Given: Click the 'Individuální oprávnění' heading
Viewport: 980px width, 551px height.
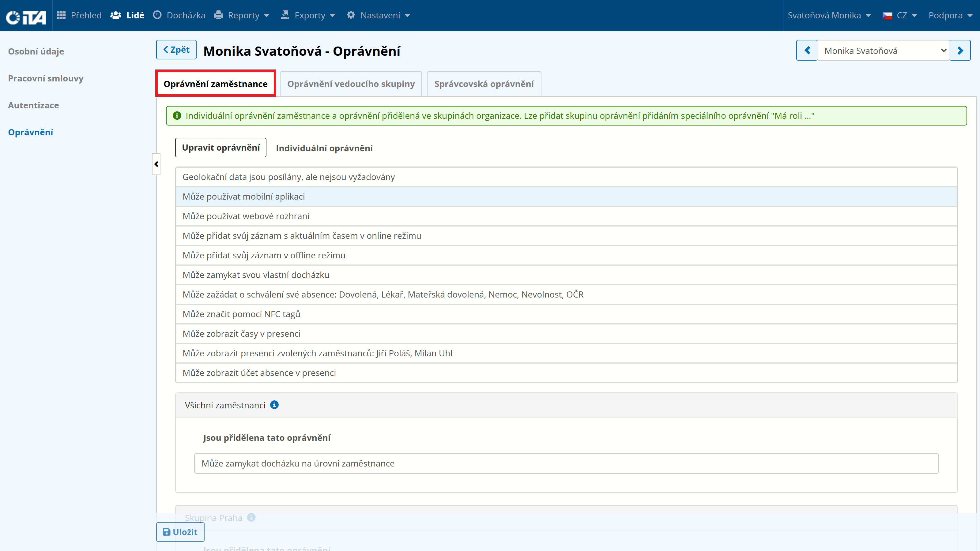Looking at the screenshot, I should coord(324,148).
